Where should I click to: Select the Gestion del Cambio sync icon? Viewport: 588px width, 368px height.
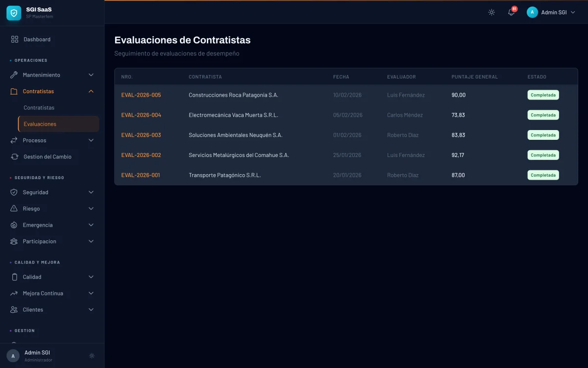(15, 157)
